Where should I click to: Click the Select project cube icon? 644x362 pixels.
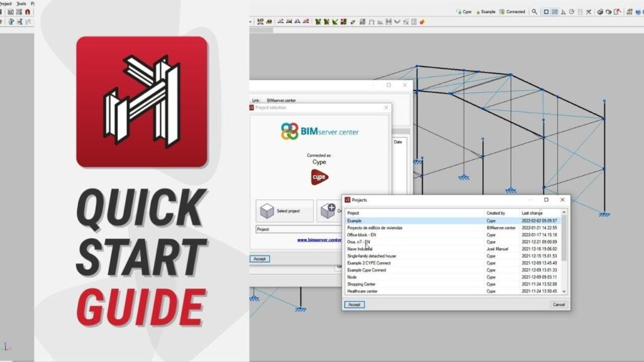click(x=266, y=211)
